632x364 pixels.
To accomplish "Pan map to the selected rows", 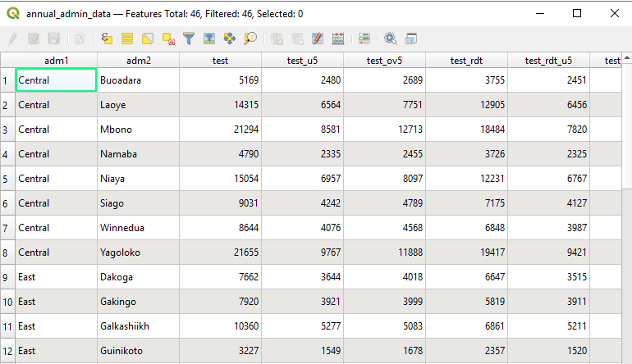I will (x=230, y=39).
